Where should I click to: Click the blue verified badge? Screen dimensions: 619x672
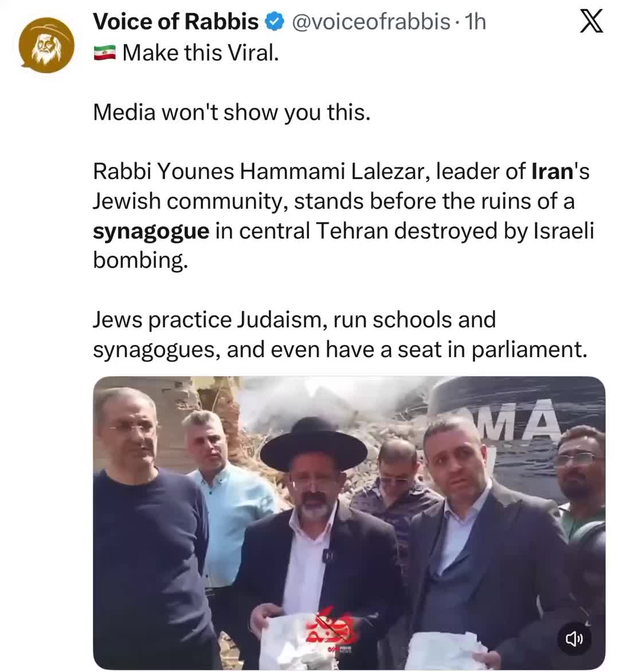tap(275, 22)
